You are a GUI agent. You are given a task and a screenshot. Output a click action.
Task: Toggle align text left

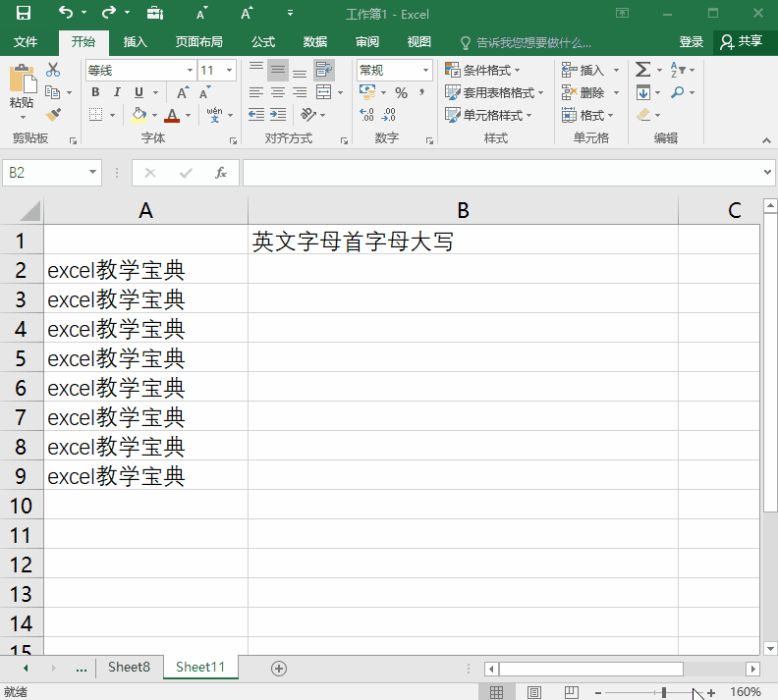point(256,92)
